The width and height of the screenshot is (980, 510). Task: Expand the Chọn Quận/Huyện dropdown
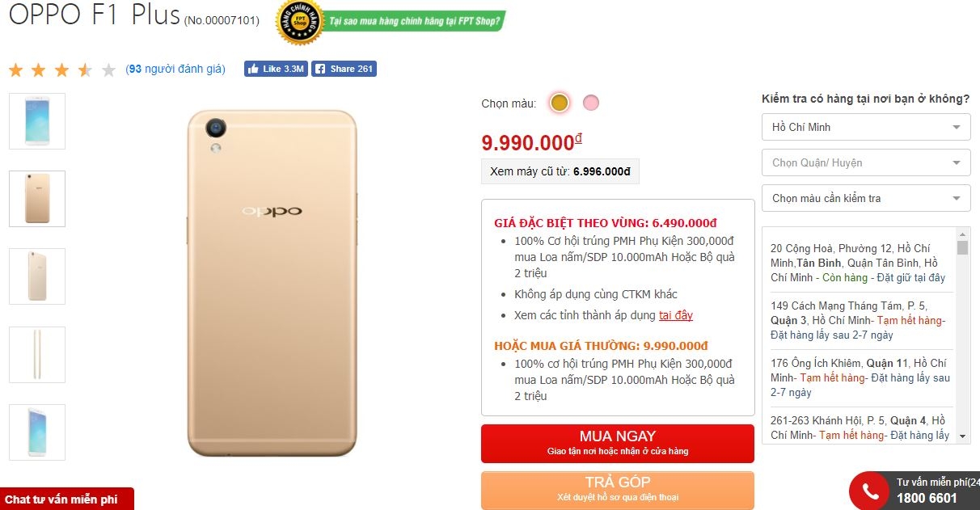pyautogui.click(x=865, y=162)
